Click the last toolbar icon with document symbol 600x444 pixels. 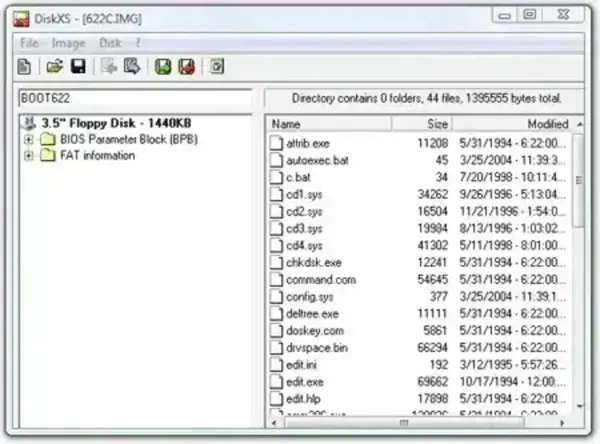(217, 67)
